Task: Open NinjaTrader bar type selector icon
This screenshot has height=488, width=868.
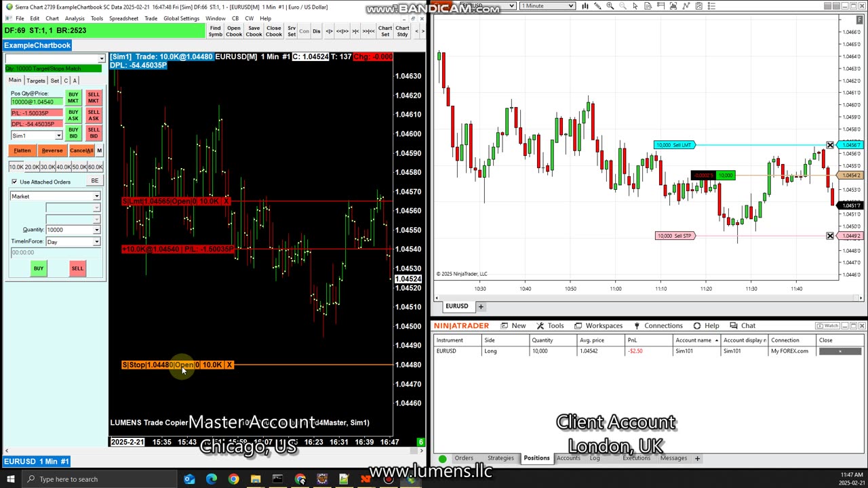Action: (x=585, y=6)
